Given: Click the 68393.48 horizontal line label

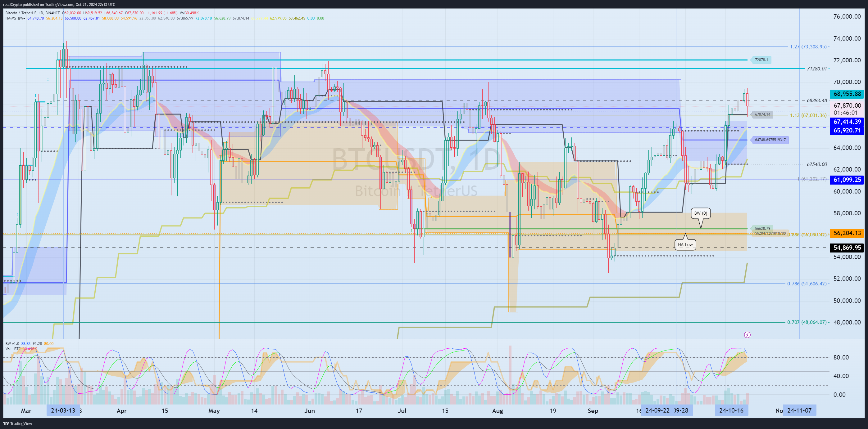Looking at the screenshot, I should tap(817, 100).
